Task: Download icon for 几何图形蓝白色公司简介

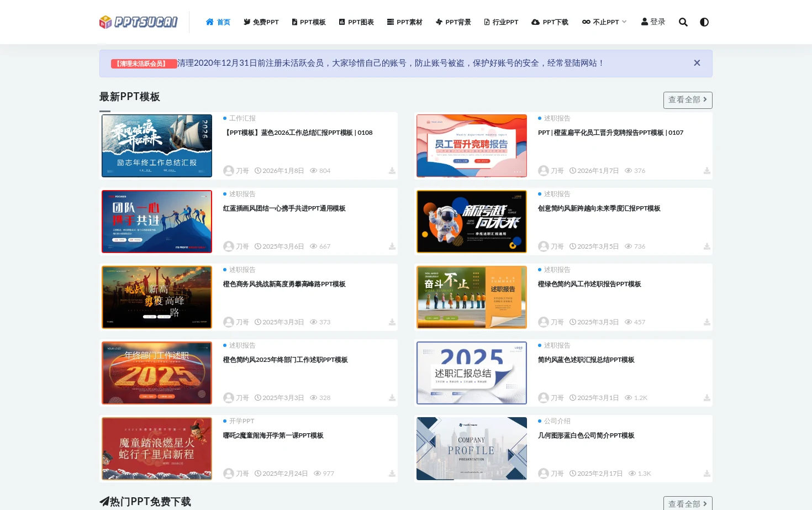Action: coord(707,474)
